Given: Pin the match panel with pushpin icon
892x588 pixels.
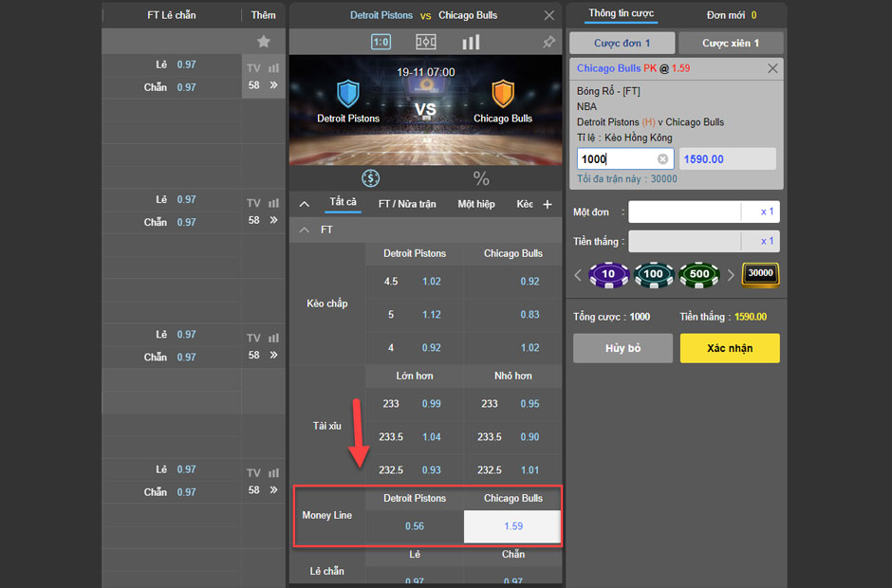Looking at the screenshot, I should [x=548, y=42].
